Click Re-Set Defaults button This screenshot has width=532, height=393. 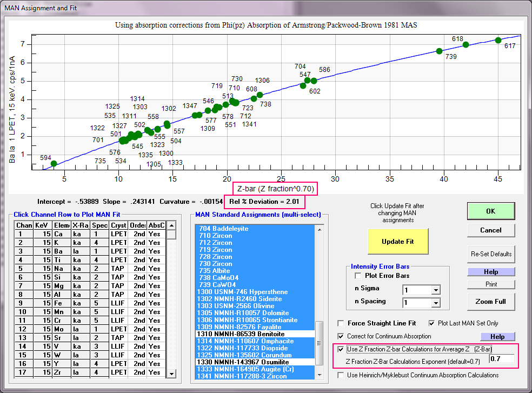pos(490,254)
